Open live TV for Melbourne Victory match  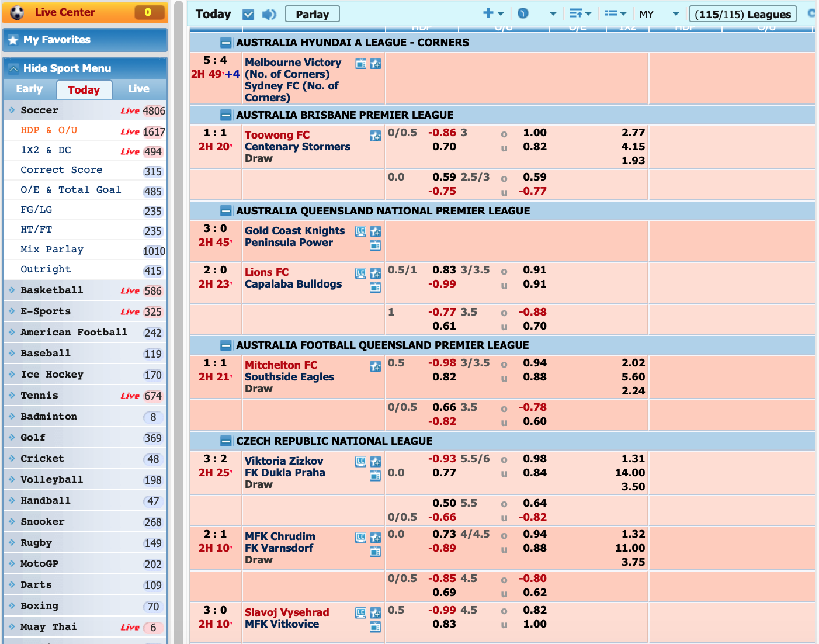point(361,64)
